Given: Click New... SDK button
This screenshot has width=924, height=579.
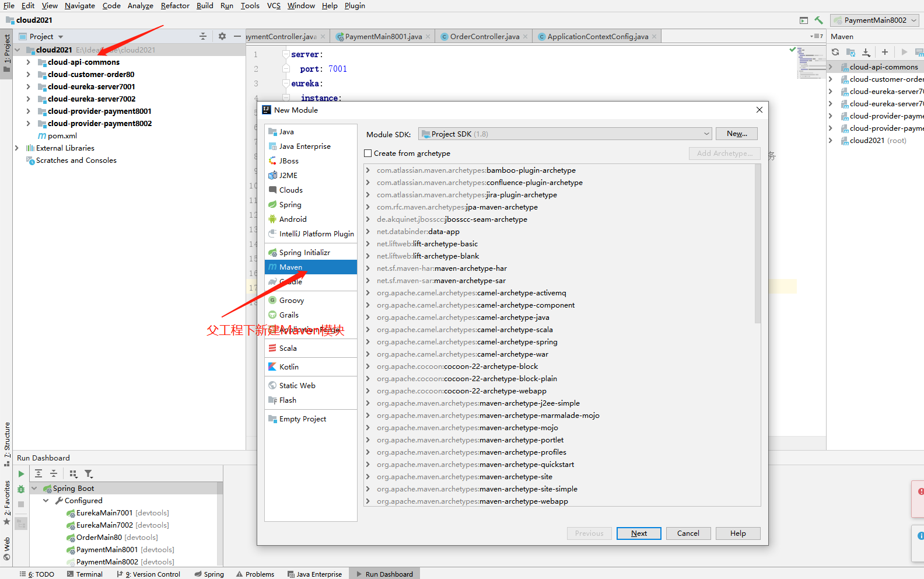Looking at the screenshot, I should pos(737,134).
